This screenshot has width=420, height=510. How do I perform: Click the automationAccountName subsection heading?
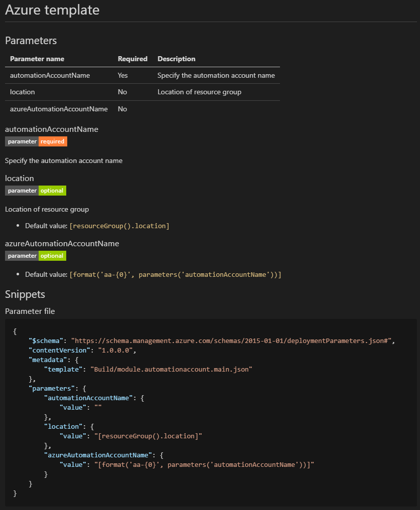52,129
